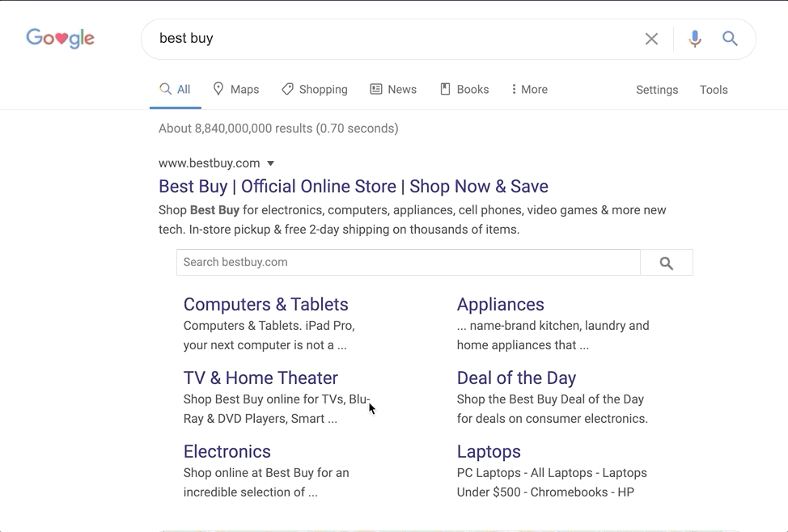Click 'Shop online at Best Buy for an' text

(266, 473)
